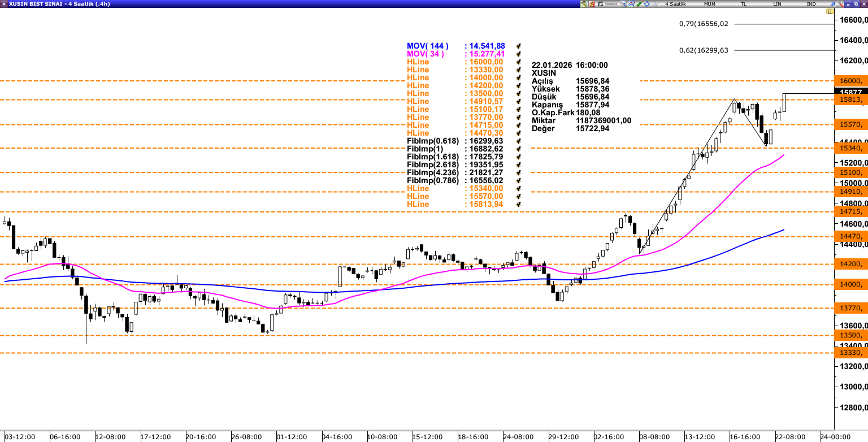The image size is (868, 442).
Task: Click the Forinvest logo icon
Action: [x=608, y=4]
